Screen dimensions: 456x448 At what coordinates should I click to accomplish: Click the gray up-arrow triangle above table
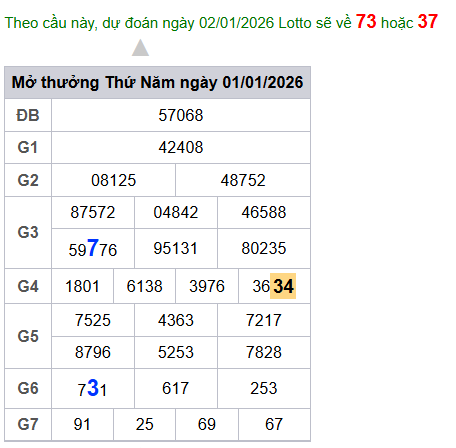click(140, 48)
